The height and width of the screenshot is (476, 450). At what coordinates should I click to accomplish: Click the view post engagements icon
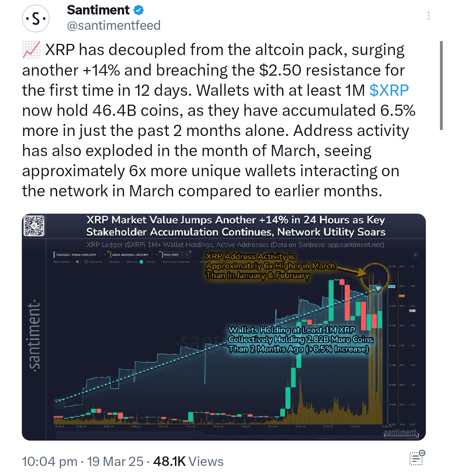coord(417,459)
